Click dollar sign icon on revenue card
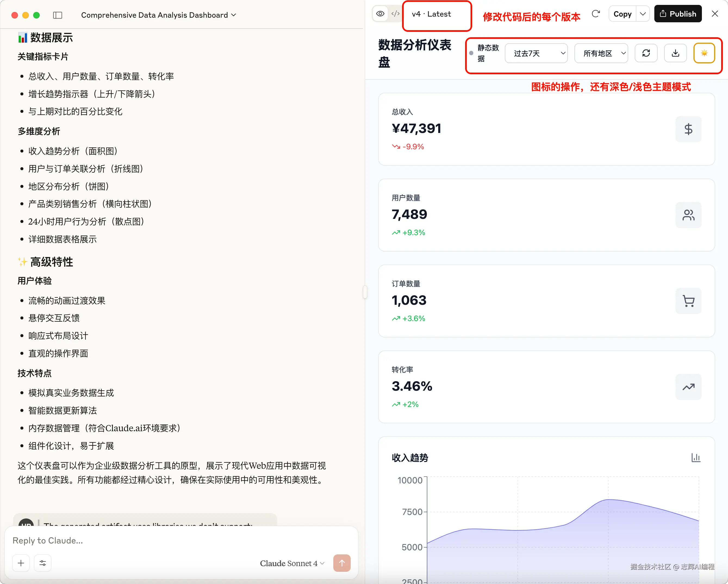 (688, 129)
